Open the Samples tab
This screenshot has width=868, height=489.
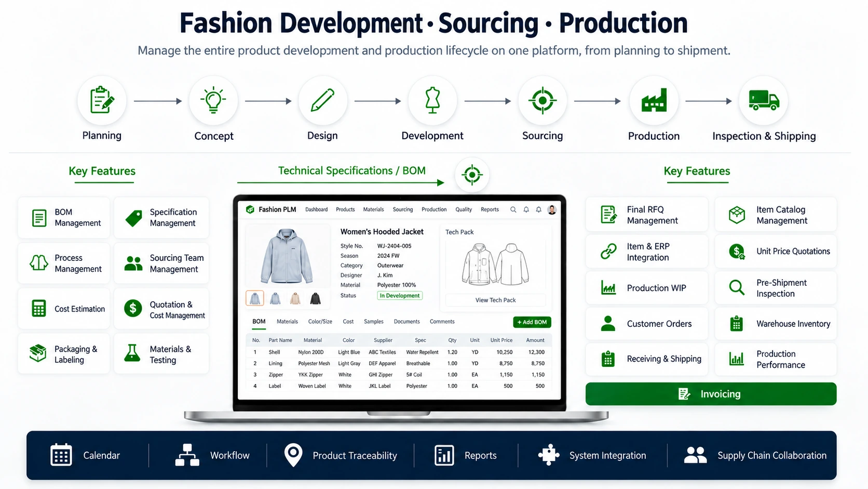(374, 322)
